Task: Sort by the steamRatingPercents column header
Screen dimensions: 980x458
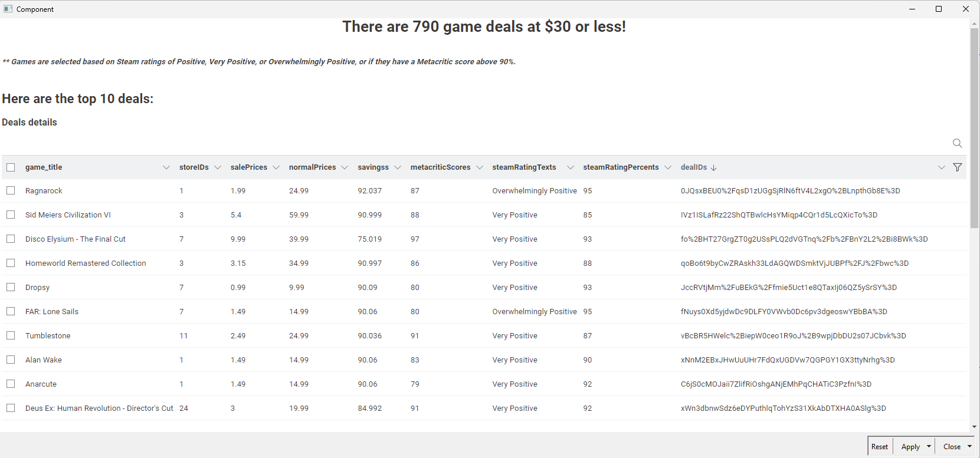Action: click(621, 167)
